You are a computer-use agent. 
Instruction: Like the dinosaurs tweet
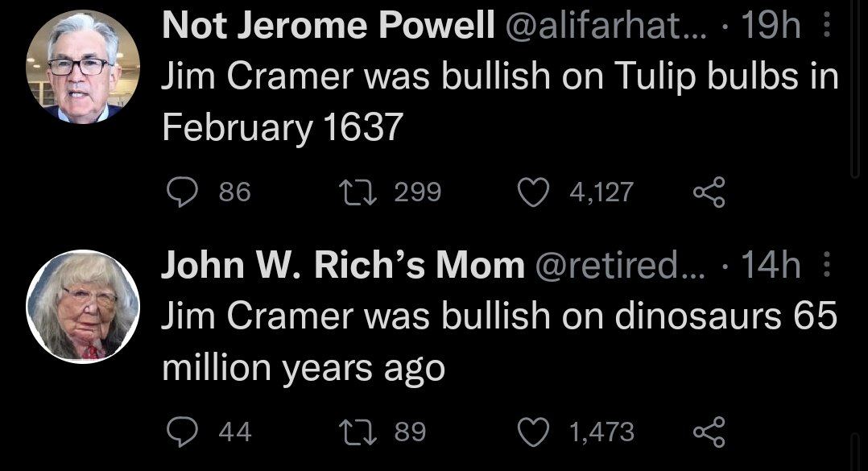coord(533,432)
